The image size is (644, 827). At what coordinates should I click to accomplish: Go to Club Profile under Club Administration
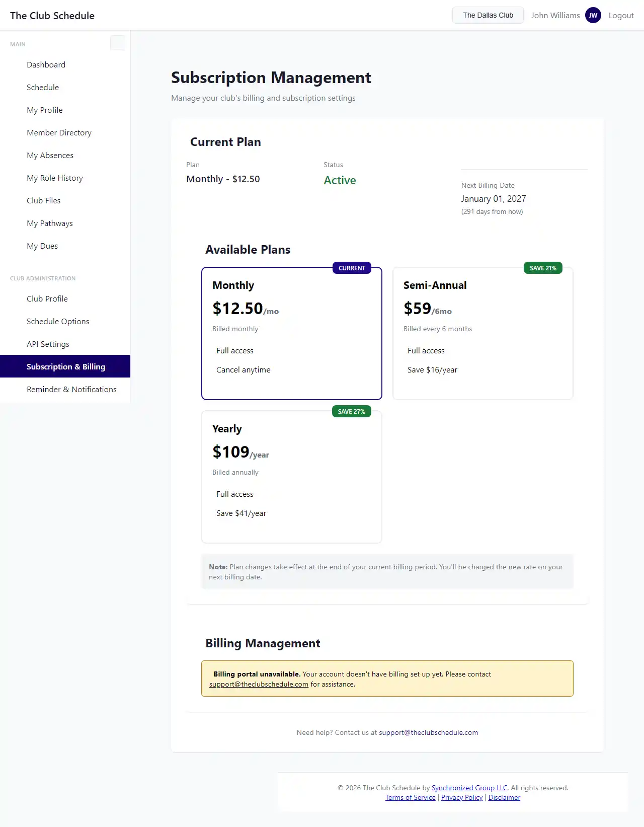[x=47, y=298]
